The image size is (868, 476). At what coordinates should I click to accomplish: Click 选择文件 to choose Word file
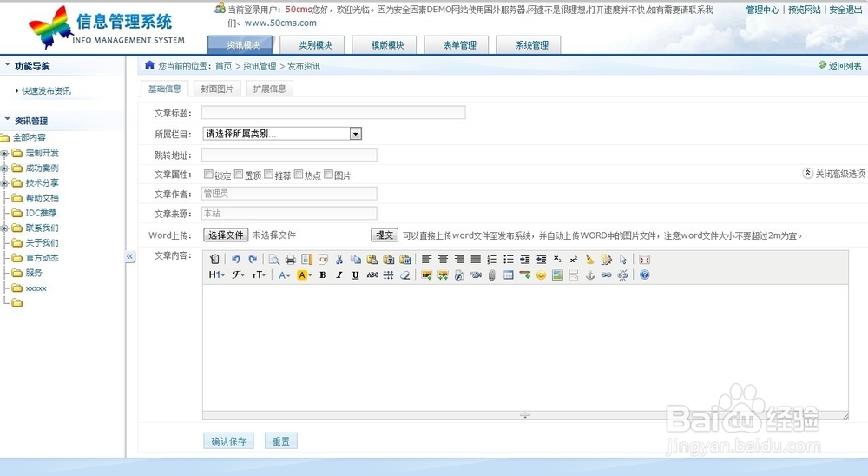click(x=226, y=235)
